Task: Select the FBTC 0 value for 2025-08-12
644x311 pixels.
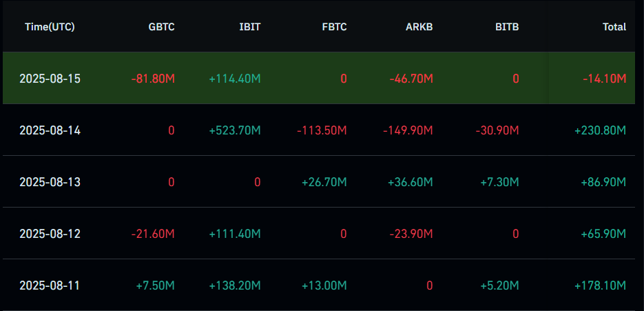Action: [344, 234]
